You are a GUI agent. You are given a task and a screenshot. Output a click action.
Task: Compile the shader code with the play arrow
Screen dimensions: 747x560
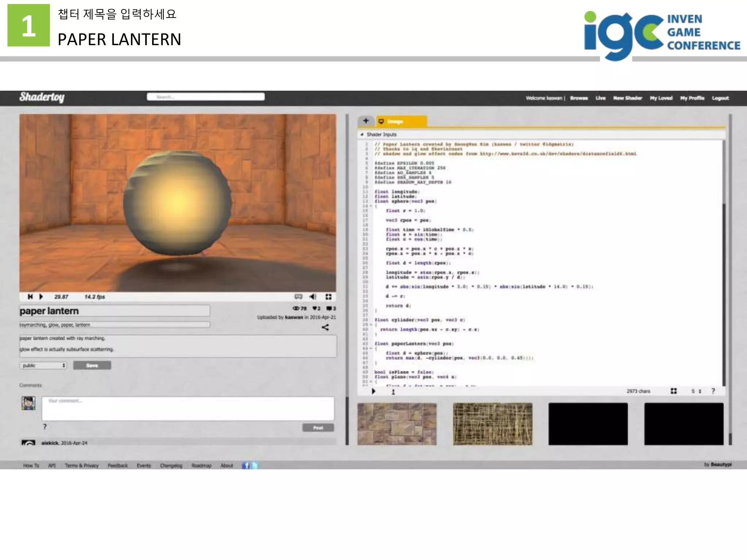click(373, 391)
